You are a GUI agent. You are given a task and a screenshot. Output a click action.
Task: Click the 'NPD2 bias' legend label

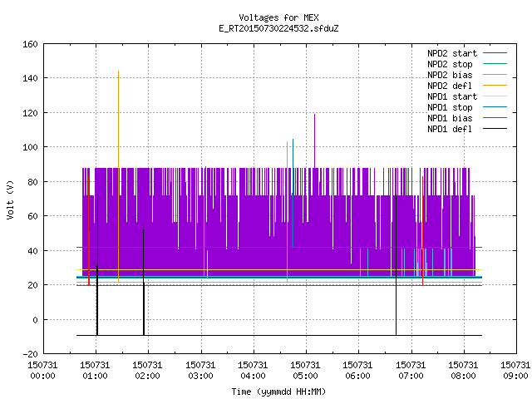click(450, 75)
